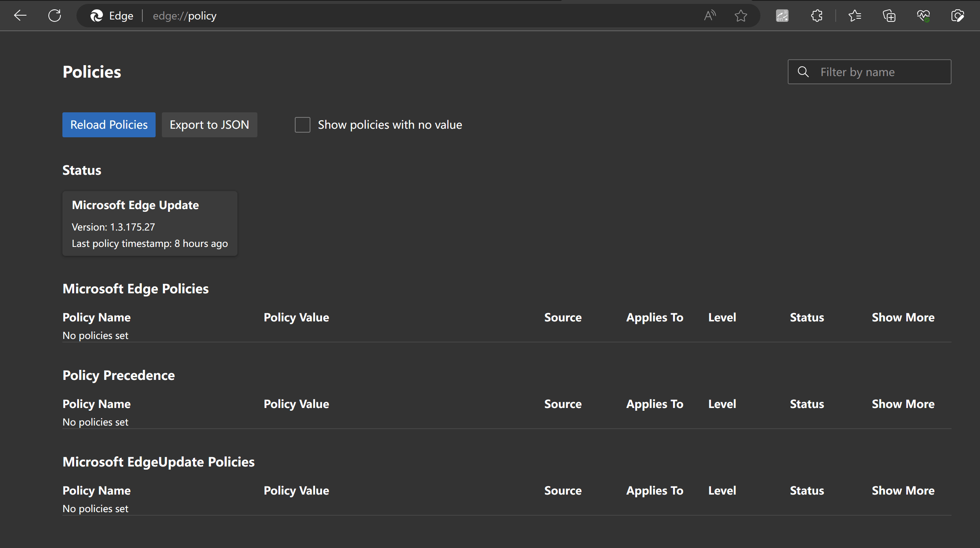
Task: Click Show More header in Policy Precedence
Action: 903,404
